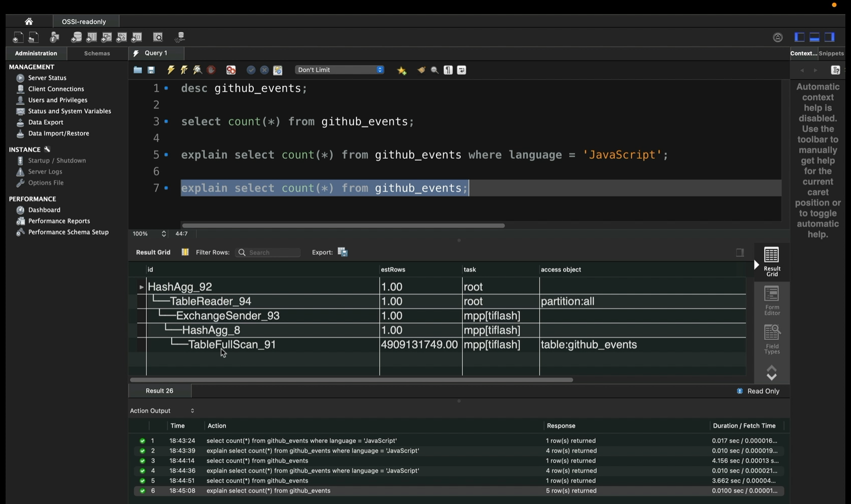This screenshot has height=504, width=851.
Task: Create a new table icon
Action: 91,37
